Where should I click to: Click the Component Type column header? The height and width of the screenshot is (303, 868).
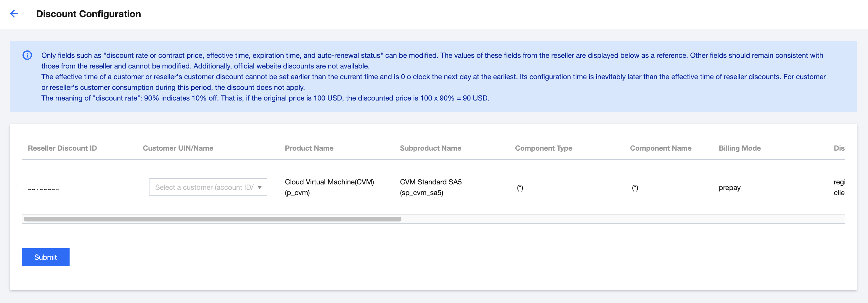tap(543, 148)
